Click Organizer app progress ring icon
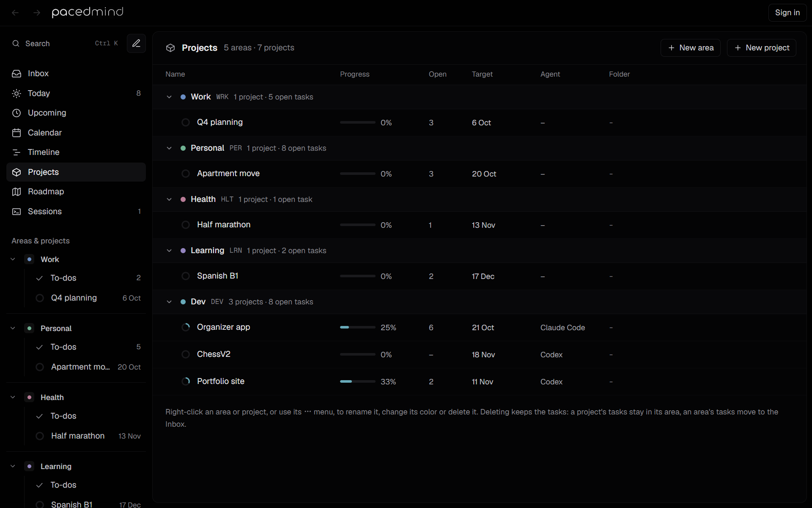 [186, 327]
